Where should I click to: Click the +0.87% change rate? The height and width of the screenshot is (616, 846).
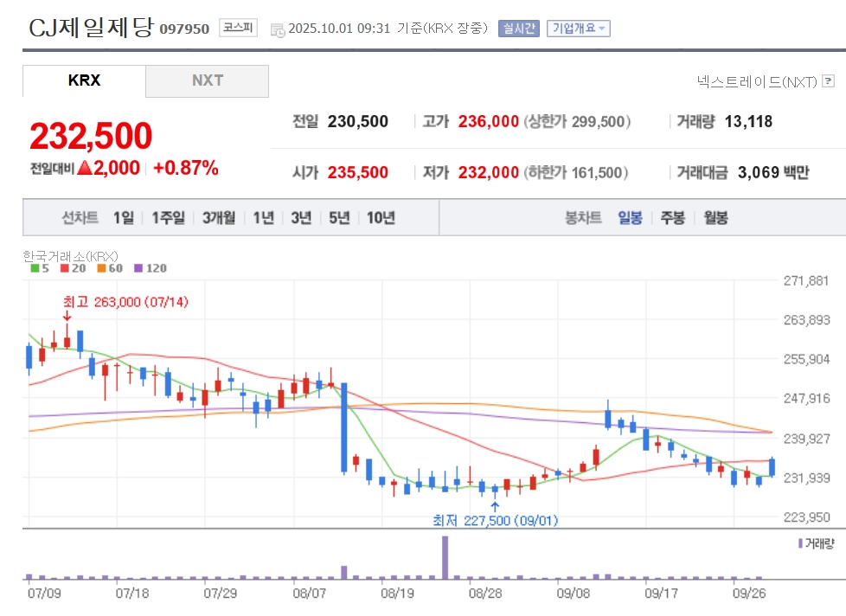tap(186, 168)
